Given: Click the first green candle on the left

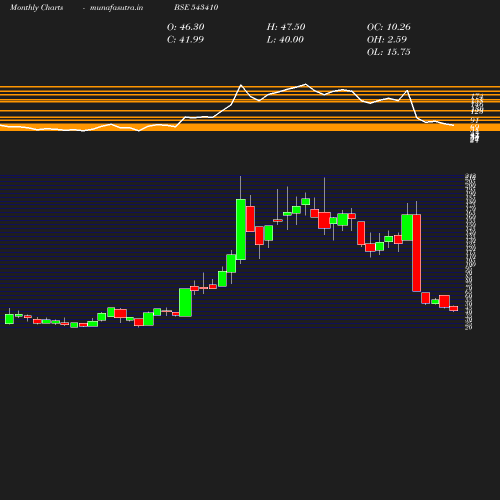Looking at the screenshot, I should 9,319.
